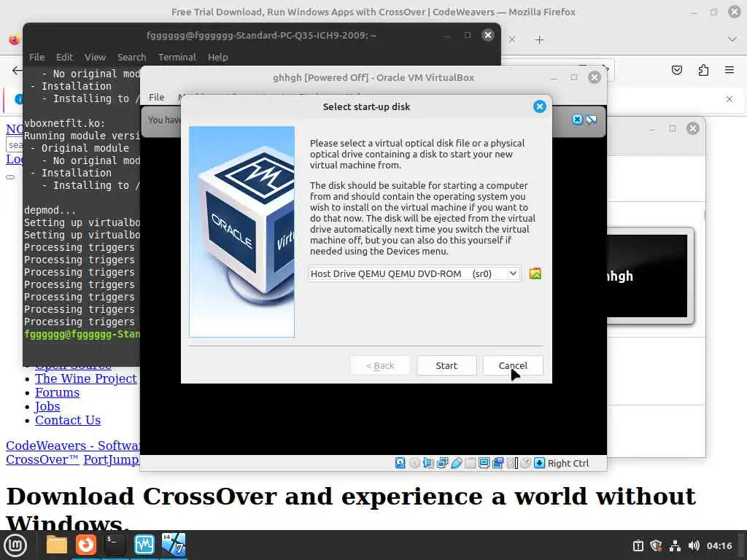Open the terminal Help menu

(217, 57)
